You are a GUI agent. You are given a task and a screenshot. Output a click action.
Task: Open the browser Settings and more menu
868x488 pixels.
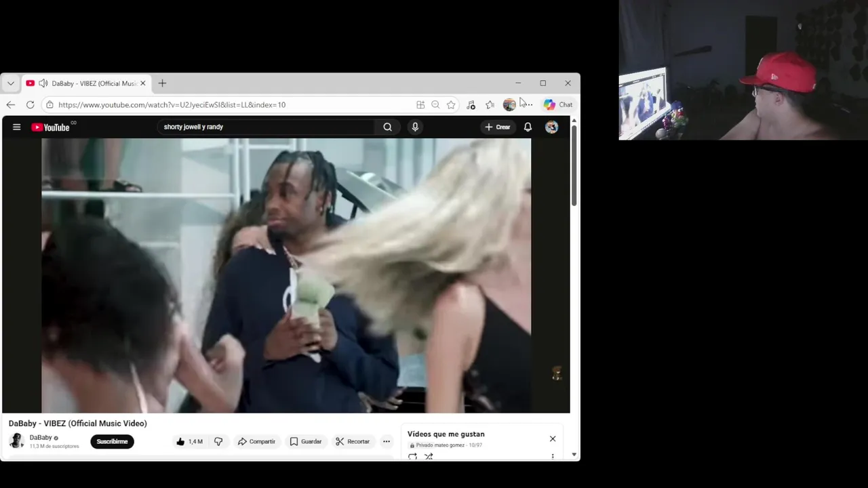click(528, 104)
